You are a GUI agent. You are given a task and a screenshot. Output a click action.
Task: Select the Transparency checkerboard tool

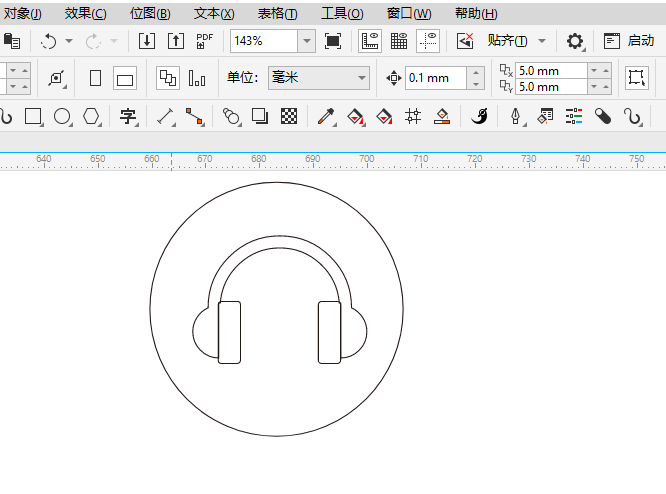click(x=289, y=116)
